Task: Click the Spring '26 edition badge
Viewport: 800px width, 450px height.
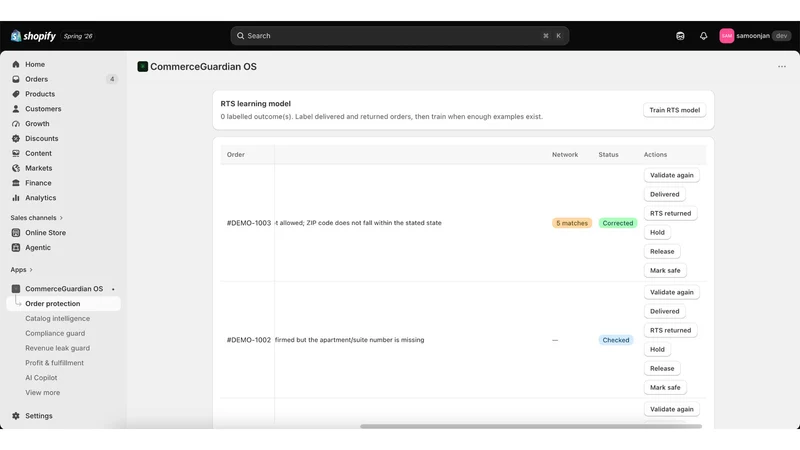Action: coord(78,36)
